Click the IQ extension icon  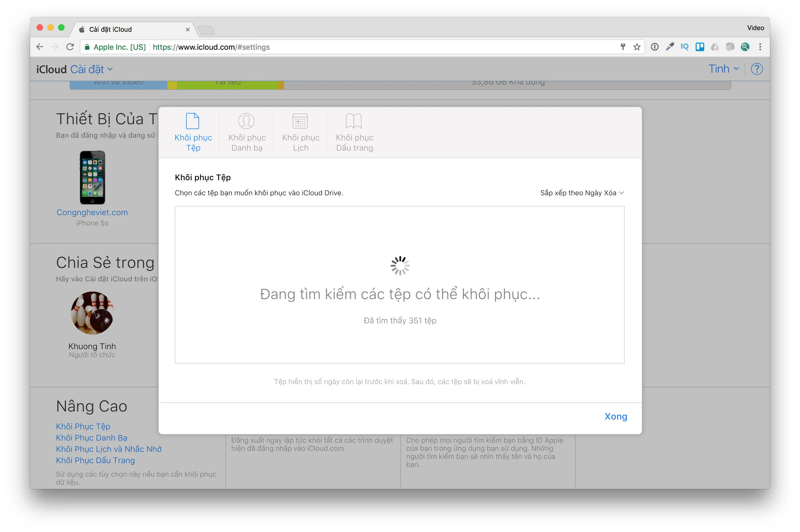(x=684, y=47)
